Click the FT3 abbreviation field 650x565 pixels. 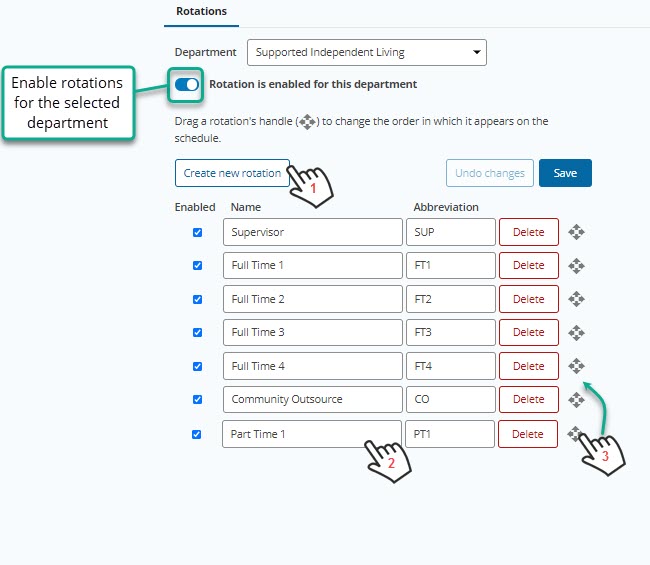pos(451,332)
